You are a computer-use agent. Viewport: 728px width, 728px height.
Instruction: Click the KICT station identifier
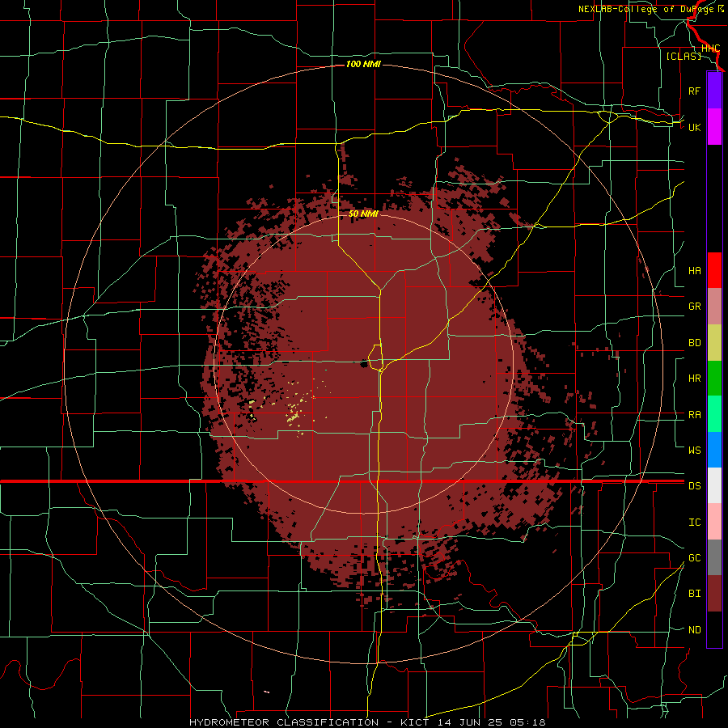(x=412, y=722)
